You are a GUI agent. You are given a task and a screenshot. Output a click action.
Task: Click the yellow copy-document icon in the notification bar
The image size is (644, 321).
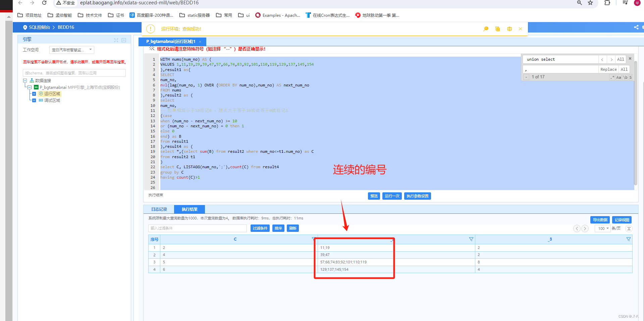point(497,29)
